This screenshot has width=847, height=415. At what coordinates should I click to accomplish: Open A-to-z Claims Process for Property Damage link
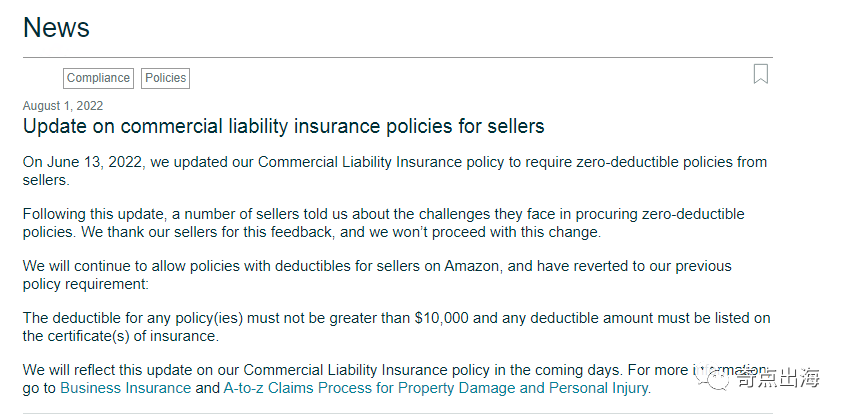(435, 388)
